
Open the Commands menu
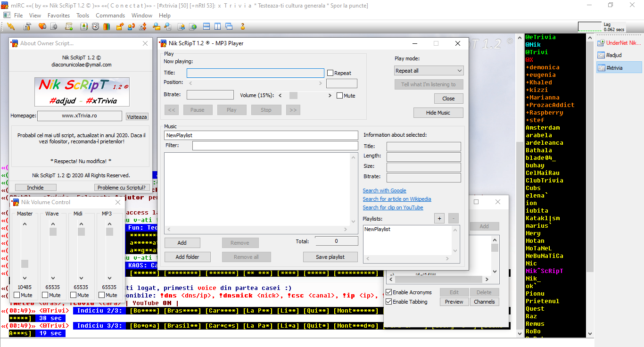[x=110, y=16]
